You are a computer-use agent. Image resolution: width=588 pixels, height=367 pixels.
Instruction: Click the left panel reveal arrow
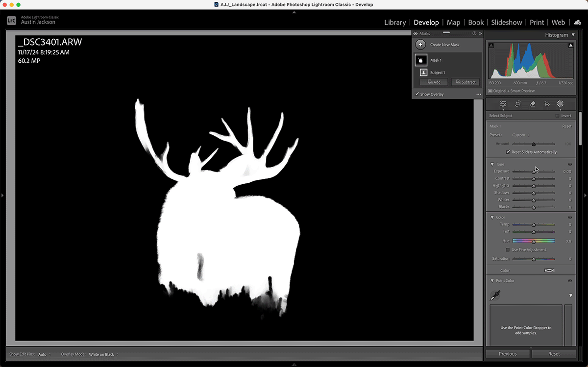pos(2,196)
